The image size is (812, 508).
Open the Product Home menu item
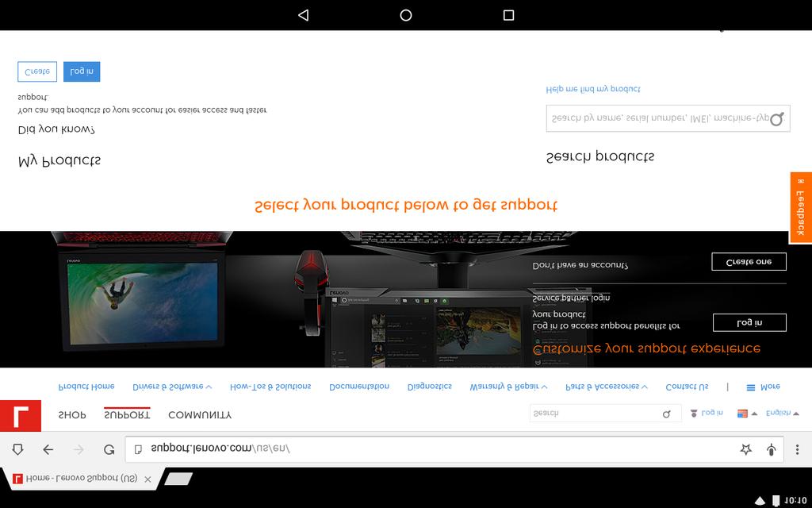coord(86,387)
